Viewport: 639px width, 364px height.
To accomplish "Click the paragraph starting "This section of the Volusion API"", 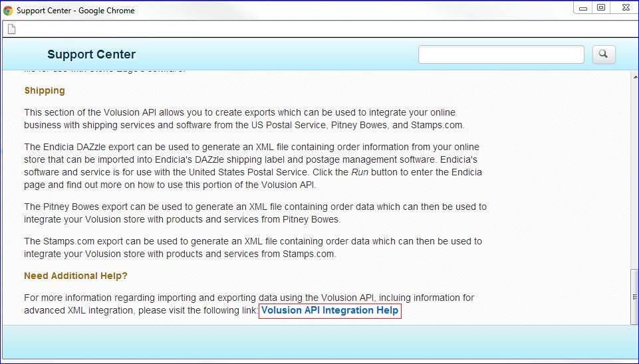I will point(244,118).
